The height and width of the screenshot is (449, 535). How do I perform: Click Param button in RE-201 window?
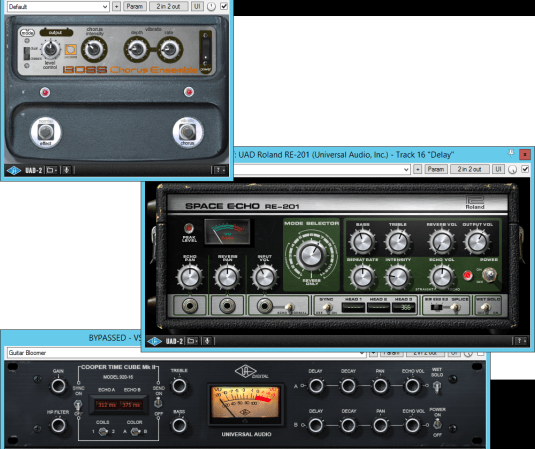tap(436, 169)
